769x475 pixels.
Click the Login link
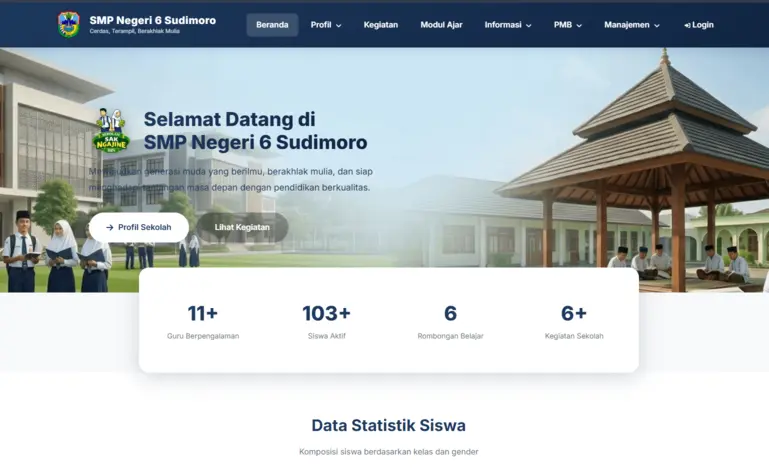[x=699, y=25]
